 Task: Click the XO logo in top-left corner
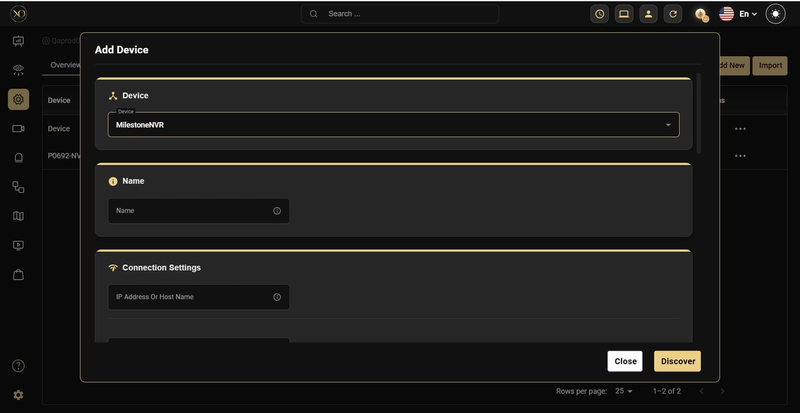pyautogui.click(x=18, y=14)
